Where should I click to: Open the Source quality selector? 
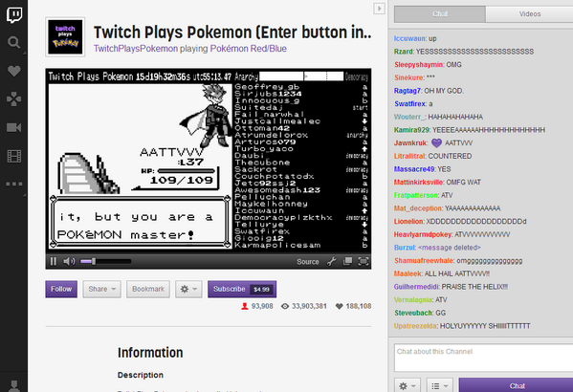click(x=308, y=262)
